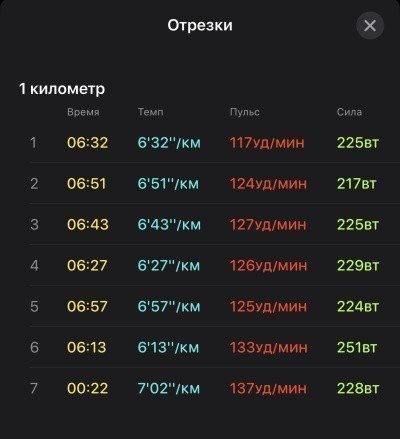The height and width of the screenshot is (439, 400).
Task: Tap heart rate 117уд/мин in first split
Action: coord(267,143)
